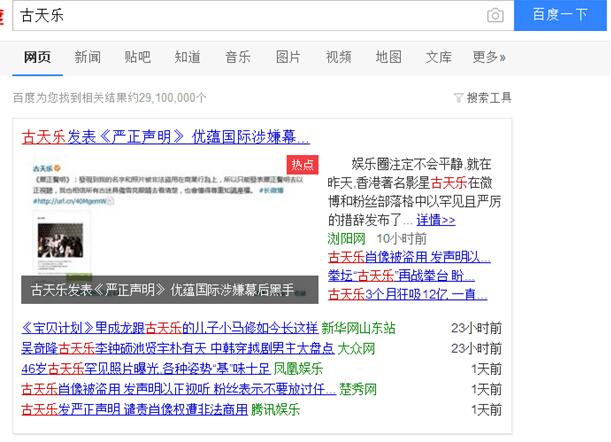The width and height of the screenshot is (611, 442).
Task: Click the 10小时前 timestamp
Action: click(401, 239)
